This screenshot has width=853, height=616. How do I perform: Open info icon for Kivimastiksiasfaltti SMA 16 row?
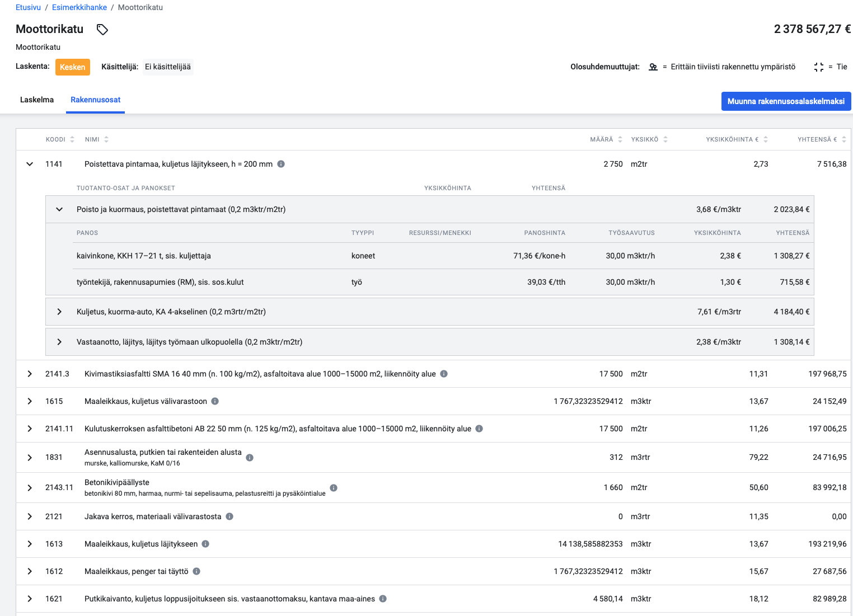point(444,374)
